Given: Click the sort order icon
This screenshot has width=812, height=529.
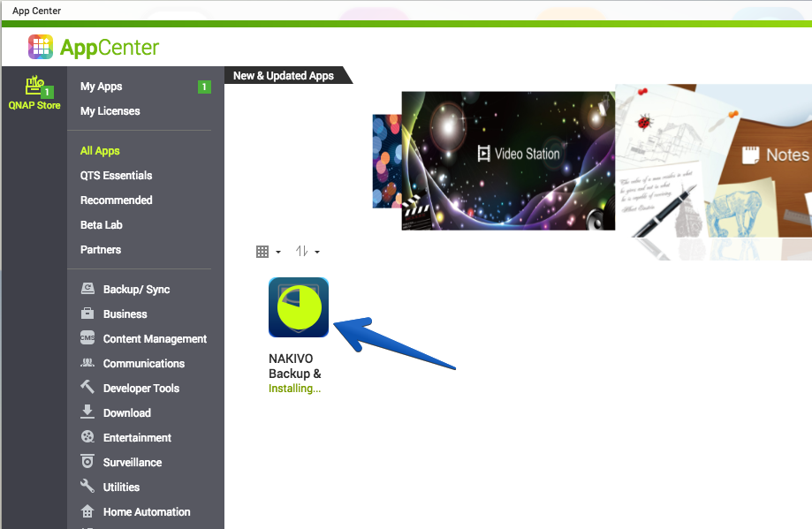Looking at the screenshot, I should tap(302, 252).
